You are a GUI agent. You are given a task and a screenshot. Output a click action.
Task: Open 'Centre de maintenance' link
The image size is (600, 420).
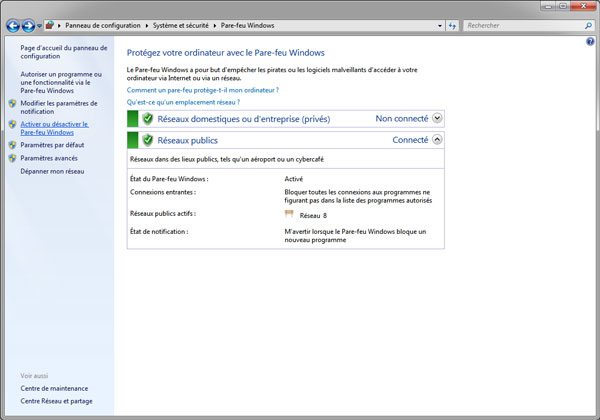54,388
